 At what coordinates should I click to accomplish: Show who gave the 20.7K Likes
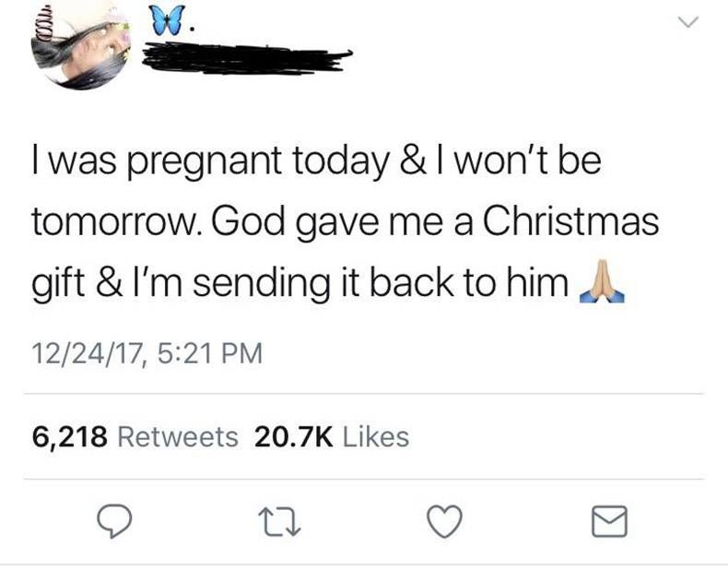tap(331, 436)
